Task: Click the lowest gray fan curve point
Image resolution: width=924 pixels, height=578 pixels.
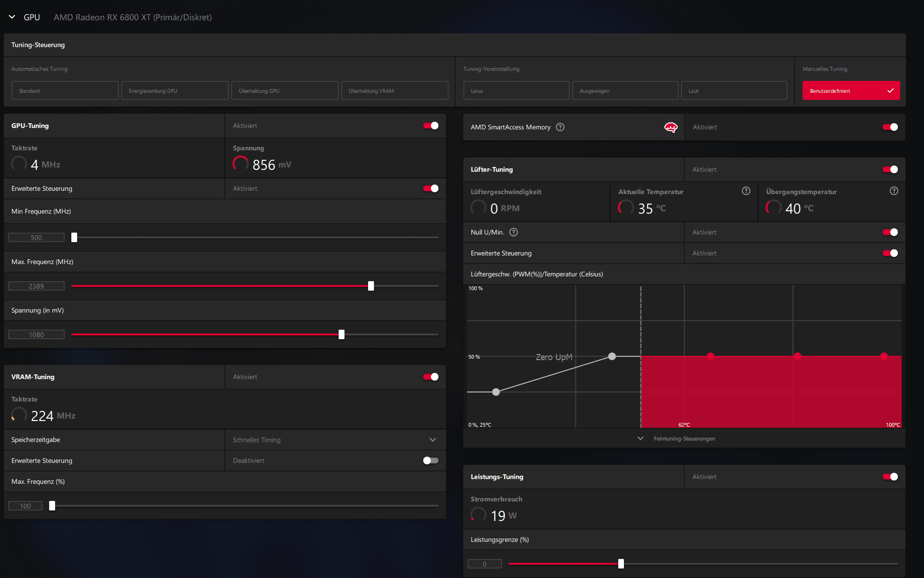Action: pos(496,392)
